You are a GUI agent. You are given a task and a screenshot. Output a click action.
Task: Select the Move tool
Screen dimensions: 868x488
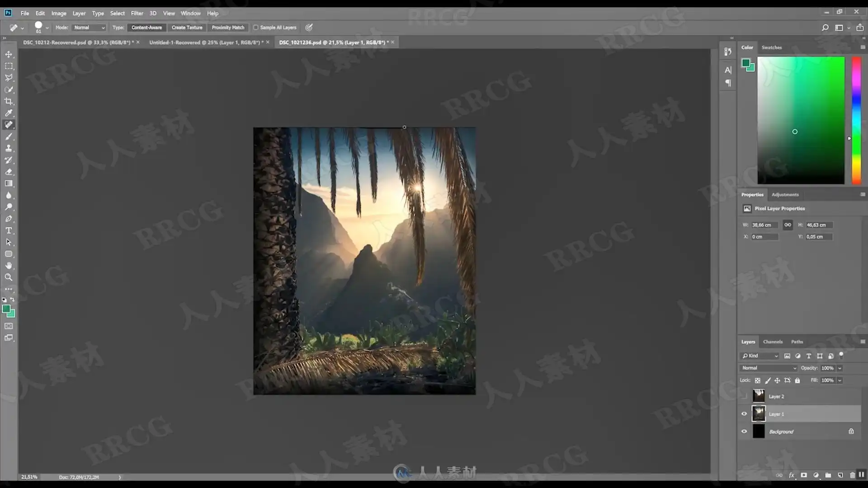tap(9, 54)
